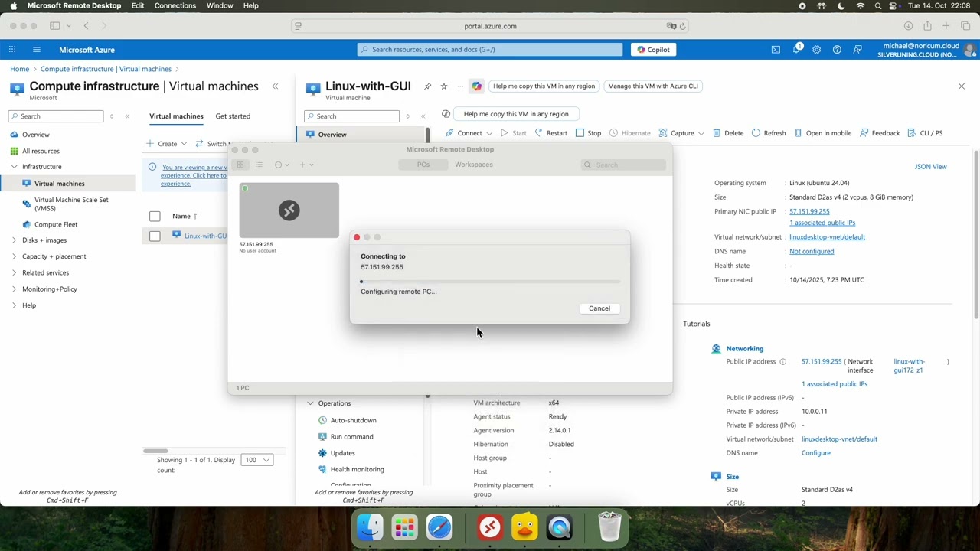The image size is (980, 551).
Task: Pin Linux-with-GUI blade to dashboard
Action: (x=427, y=86)
